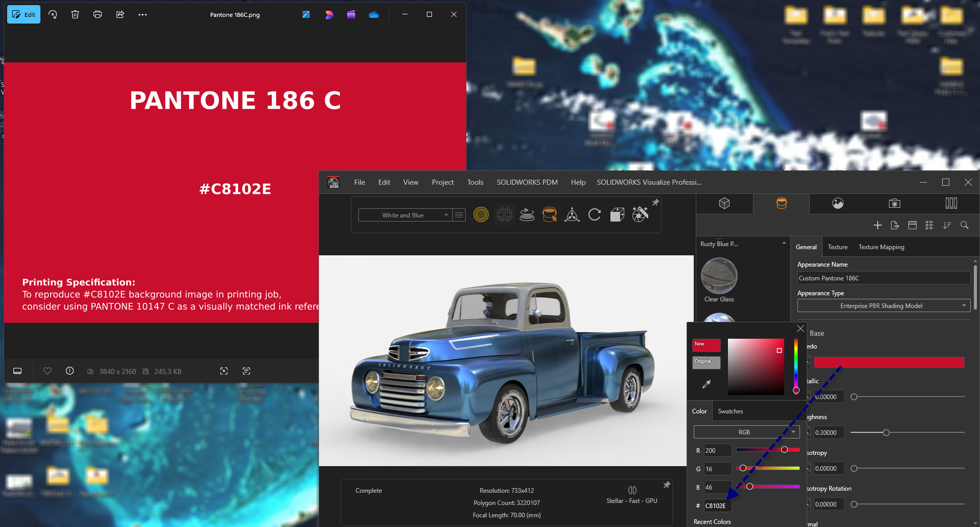Select the appearance selection bucket tool
The height and width of the screenshot is (527, 980).
[x=550, y=215]
